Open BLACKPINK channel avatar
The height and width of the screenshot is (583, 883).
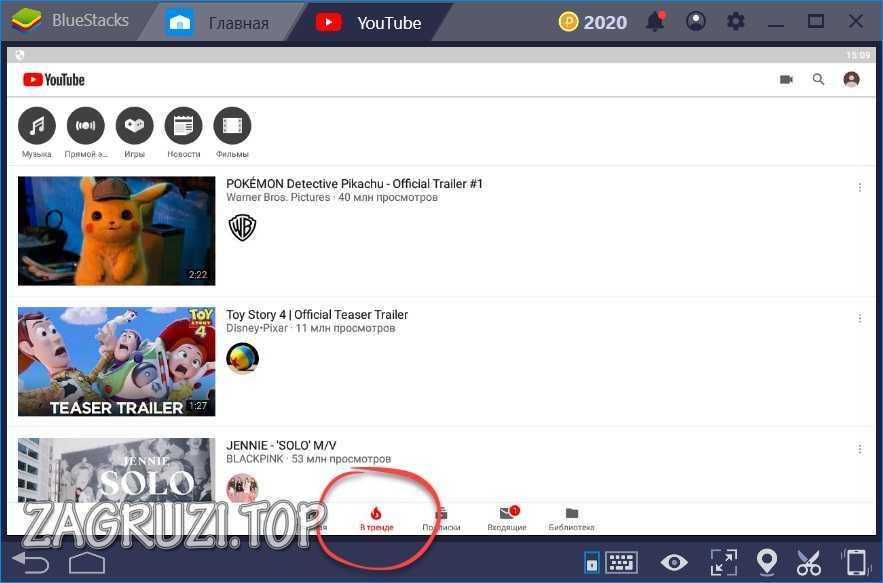242,487
